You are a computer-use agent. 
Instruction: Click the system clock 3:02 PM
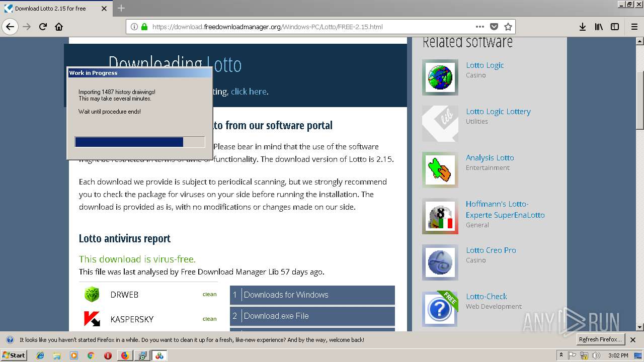(618, 355)
